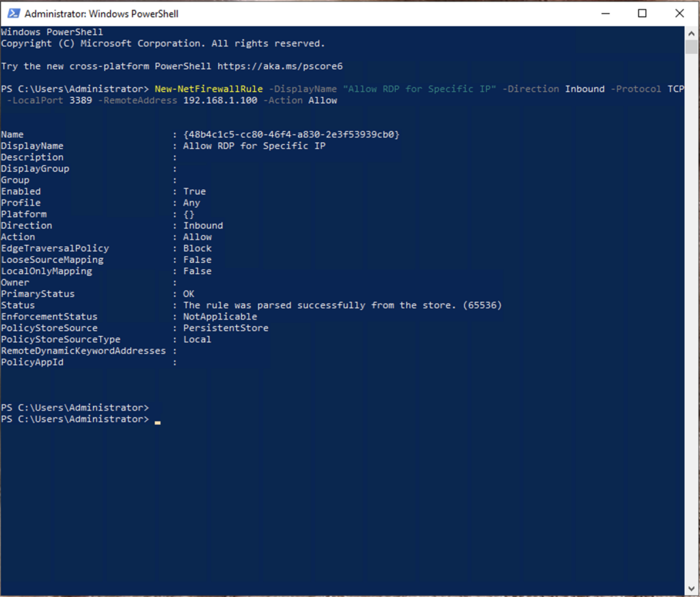700x597 pixels.
Task: Click the 'Name' property label
Action: tap(12, 135)
